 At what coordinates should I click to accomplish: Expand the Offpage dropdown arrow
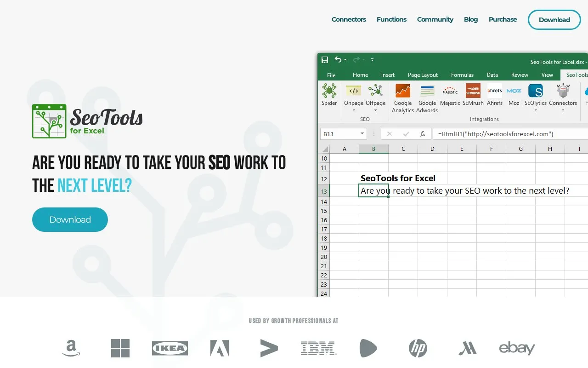coord(375,110)
